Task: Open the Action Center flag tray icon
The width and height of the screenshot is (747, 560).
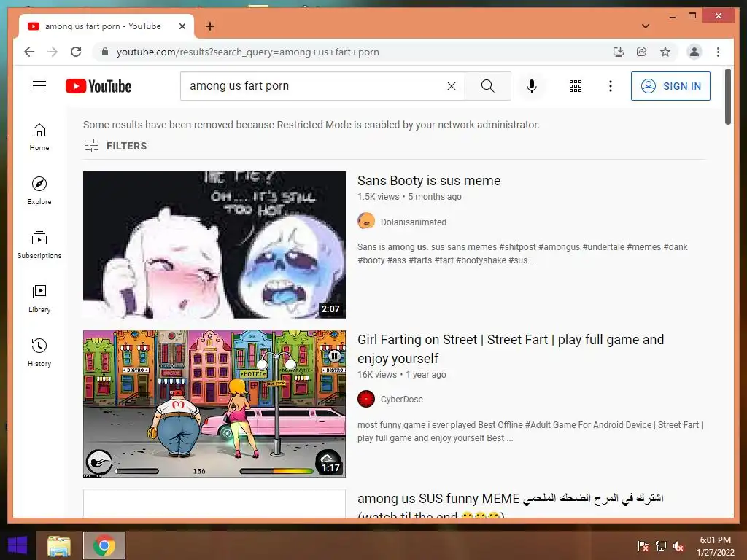Action: (643, 545)
